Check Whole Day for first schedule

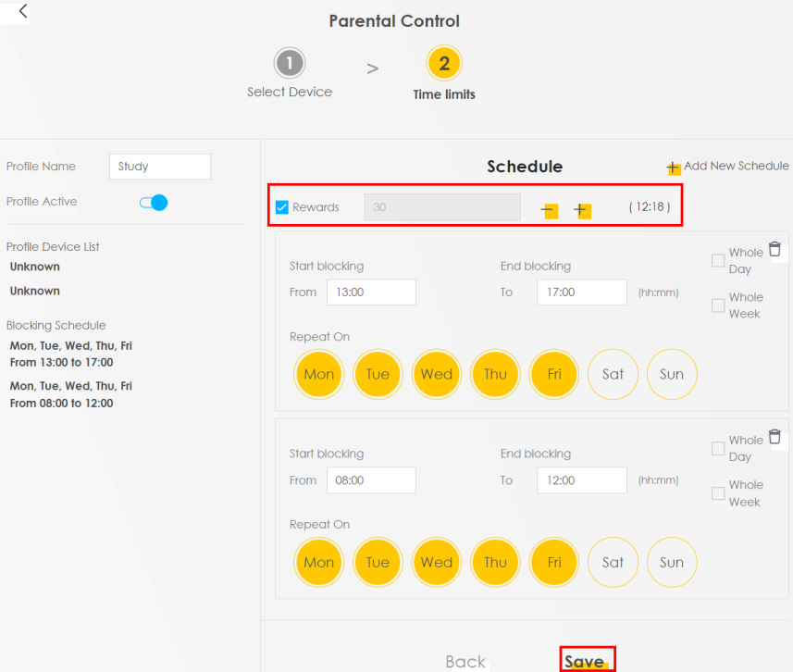point(718,261)
